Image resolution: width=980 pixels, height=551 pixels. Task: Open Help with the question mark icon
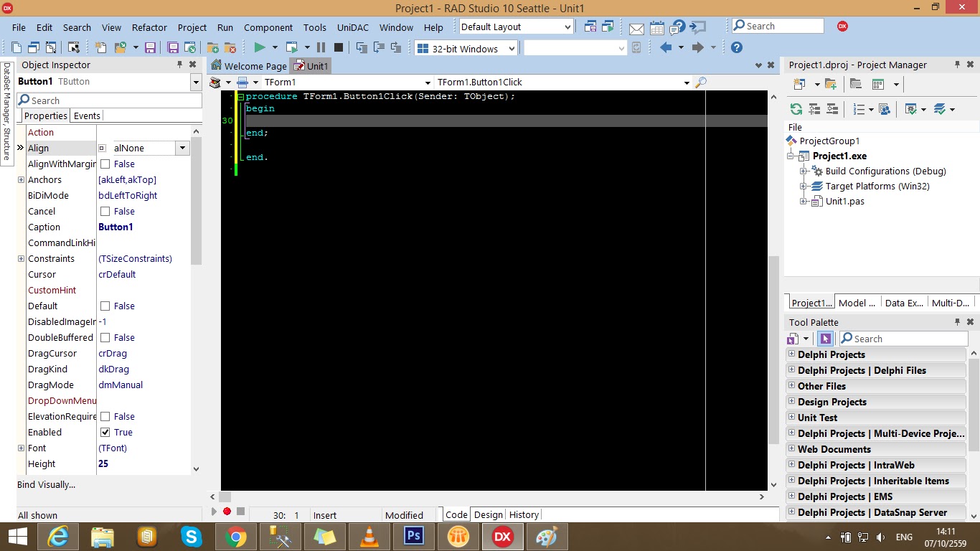[736, 48]
